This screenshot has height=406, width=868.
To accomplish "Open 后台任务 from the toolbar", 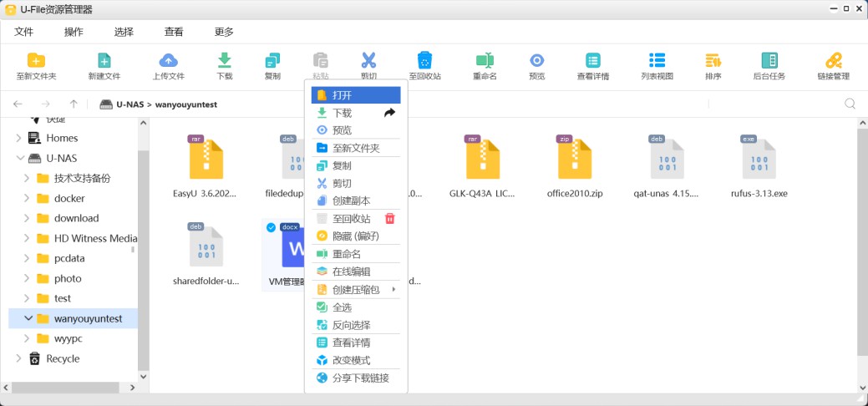I will click(x=769, y=60).
